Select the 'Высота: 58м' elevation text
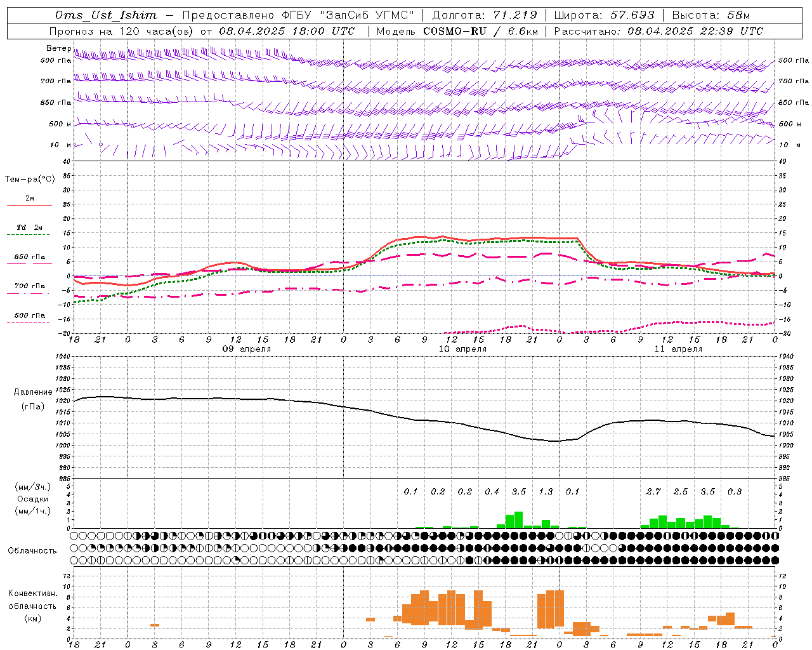 click(711, 15)
